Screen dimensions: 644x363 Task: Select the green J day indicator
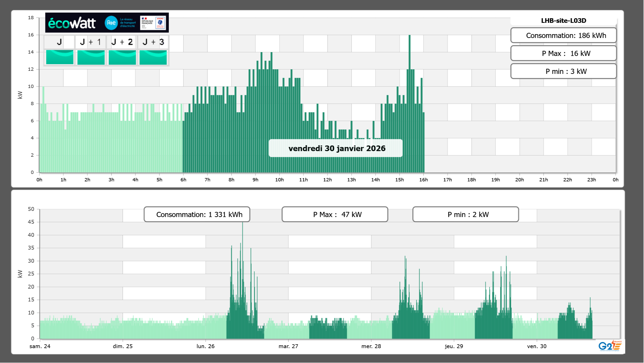point(60,57)
